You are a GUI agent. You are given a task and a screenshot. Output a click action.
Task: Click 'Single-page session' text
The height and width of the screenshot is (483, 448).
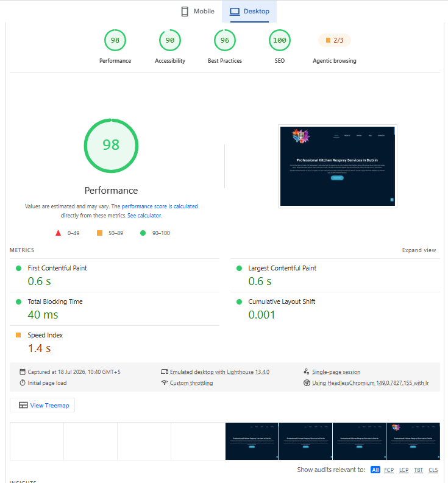[336, 372]
